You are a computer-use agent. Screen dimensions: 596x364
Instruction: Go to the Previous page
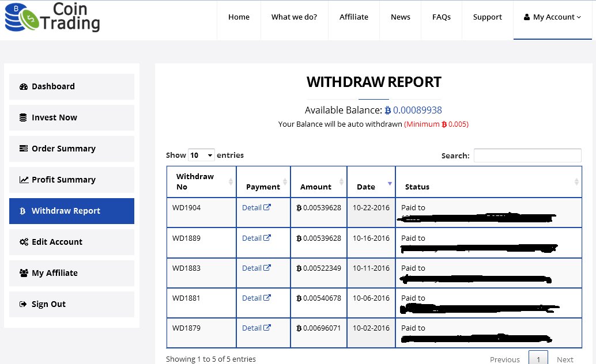[504, 359]
